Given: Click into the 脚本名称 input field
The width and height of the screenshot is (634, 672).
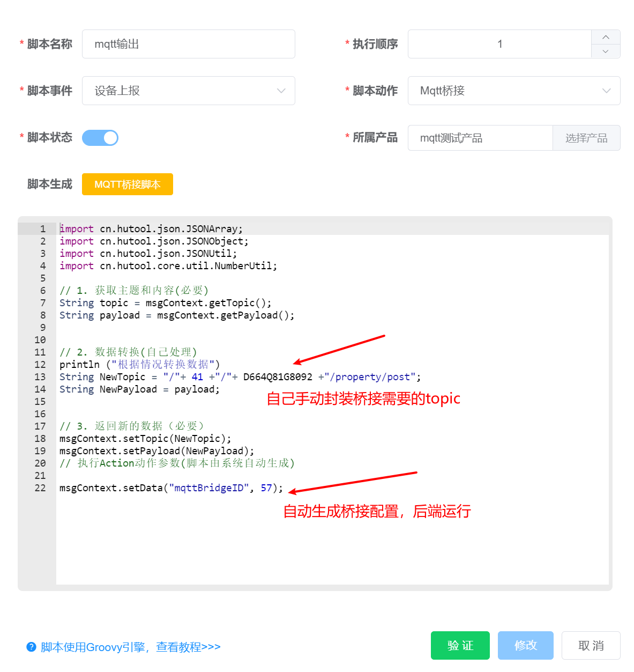Looking at the screenshot, I should 188,44.
